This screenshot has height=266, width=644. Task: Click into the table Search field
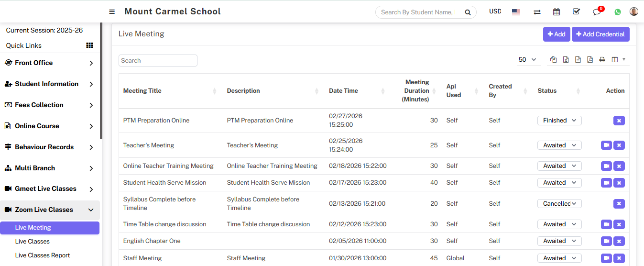[158, 61]
